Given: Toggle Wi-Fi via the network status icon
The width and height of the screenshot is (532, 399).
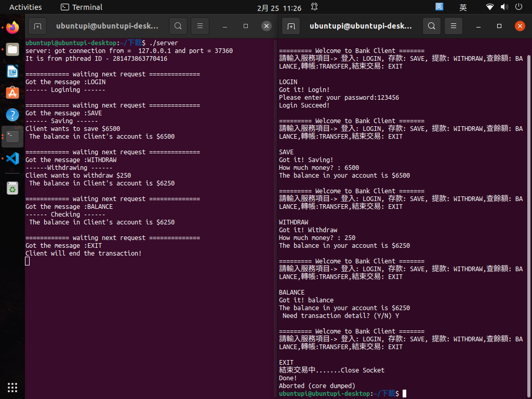Looking at the screenshot, I should click(x=489, y=7).
